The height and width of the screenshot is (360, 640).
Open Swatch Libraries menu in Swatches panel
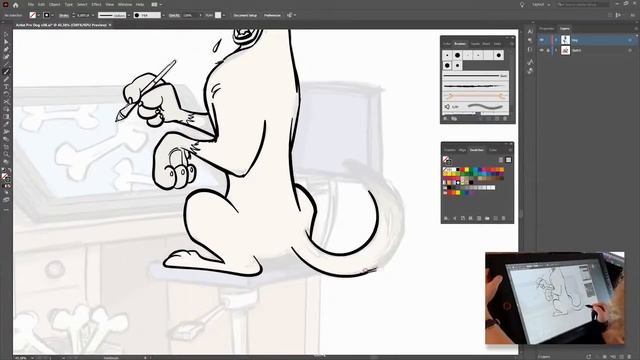tap(446, 218)
